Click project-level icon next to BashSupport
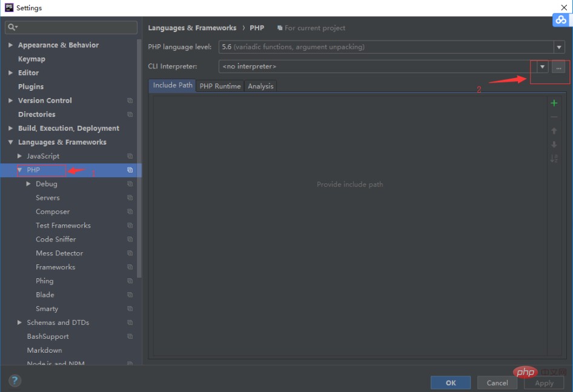Image resolution: width=573 pixels, height=392 pixels. 130,336
